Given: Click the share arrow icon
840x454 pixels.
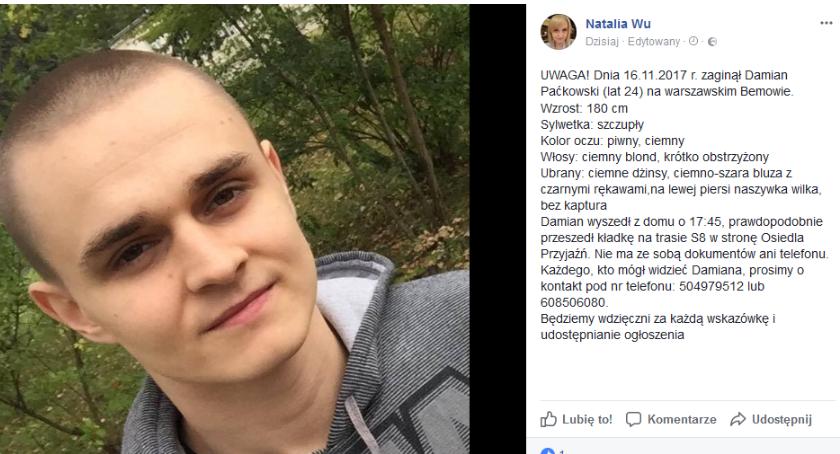Looking at the screenshot, I should pyautogui.click(x=738, y=419).
